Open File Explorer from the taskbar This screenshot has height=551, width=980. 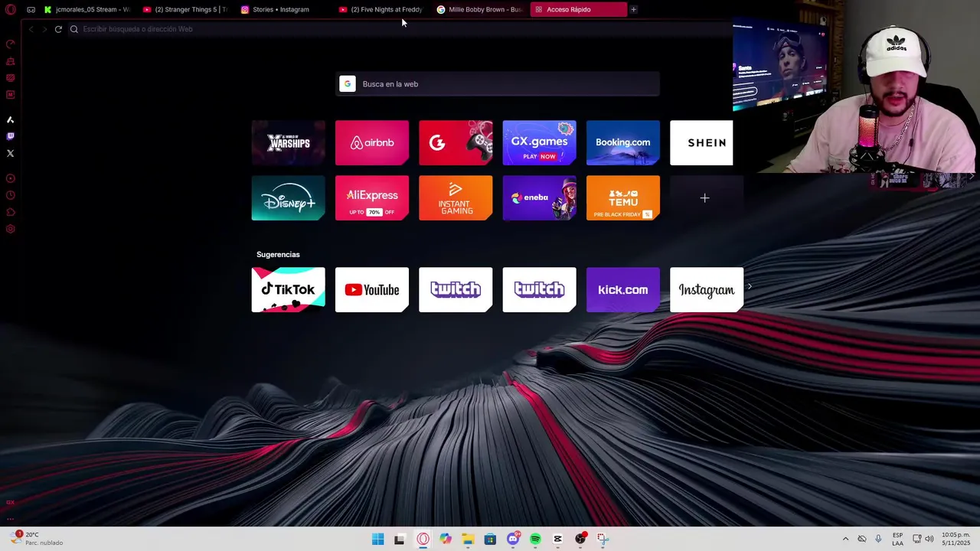(x=468, y=539)
